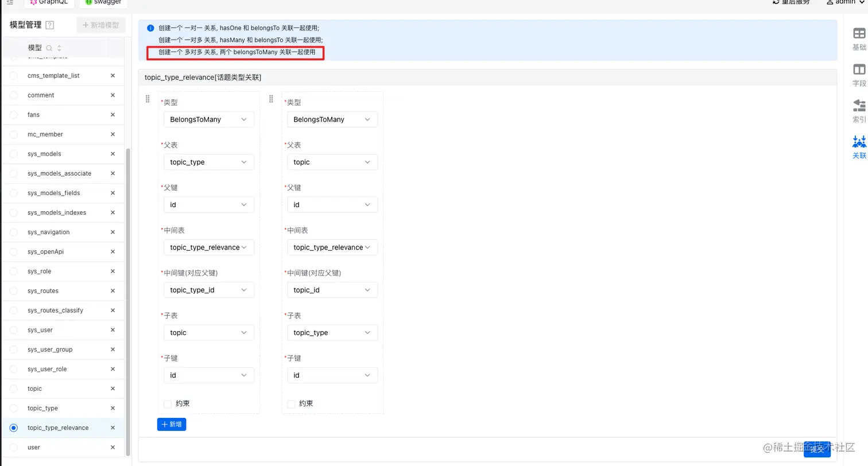Screen dimensions: 868x466
Task: Click the X icon beside fans
Action: click(x=113, y=115)
